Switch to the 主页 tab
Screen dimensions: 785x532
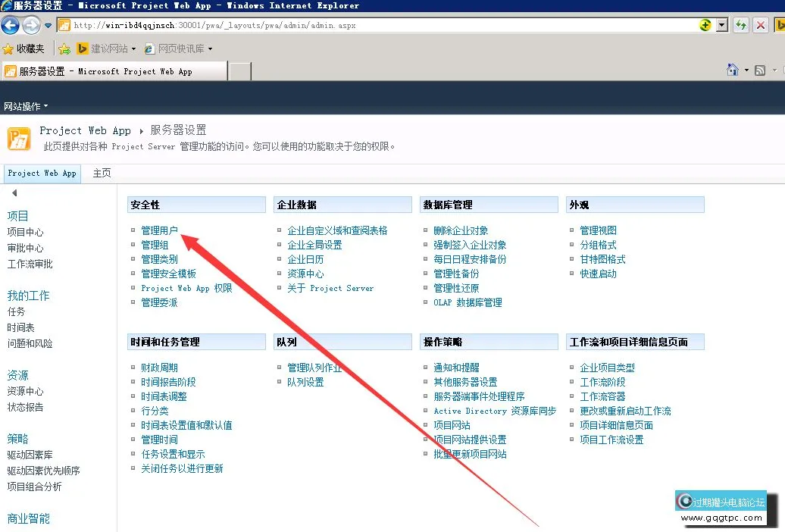tap(102, 173)
